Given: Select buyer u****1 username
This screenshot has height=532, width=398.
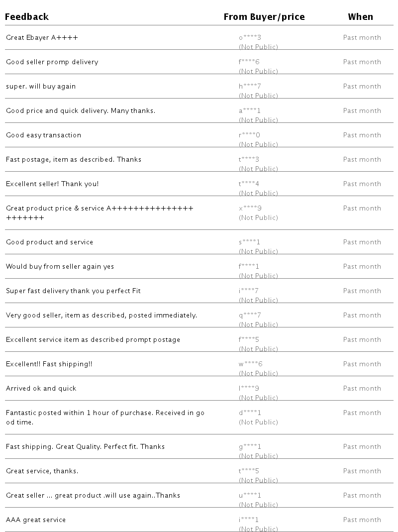Looking at the screenshot, I should click(x=250, y=495).
